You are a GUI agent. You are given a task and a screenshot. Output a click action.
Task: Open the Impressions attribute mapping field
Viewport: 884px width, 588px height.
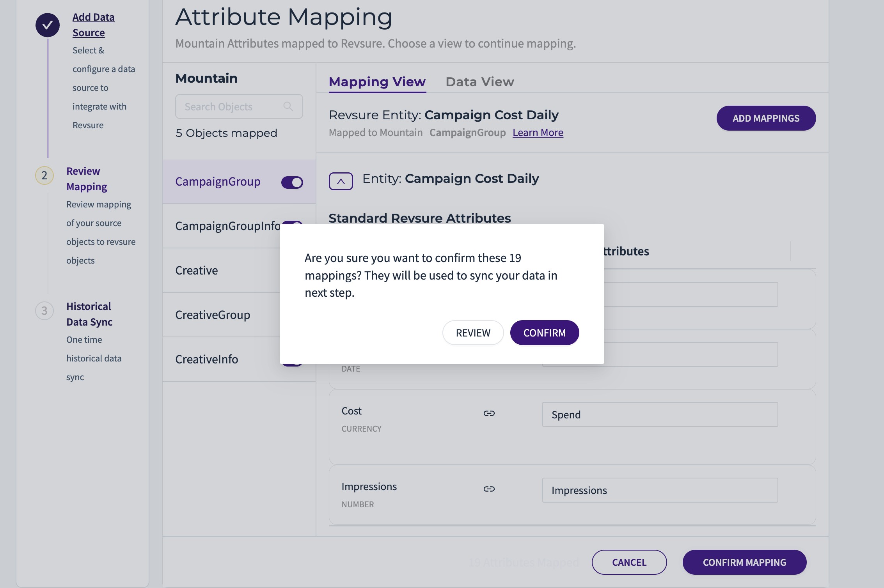[x=660, y=490]
